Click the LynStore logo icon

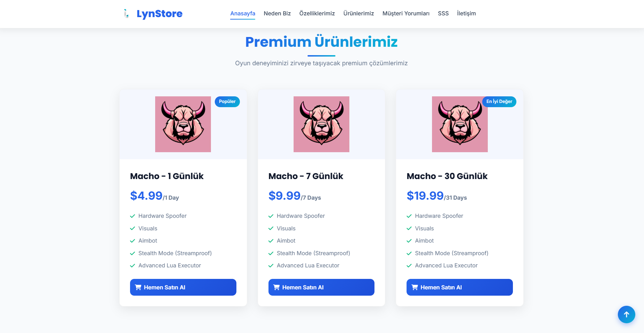click(126, 14)
